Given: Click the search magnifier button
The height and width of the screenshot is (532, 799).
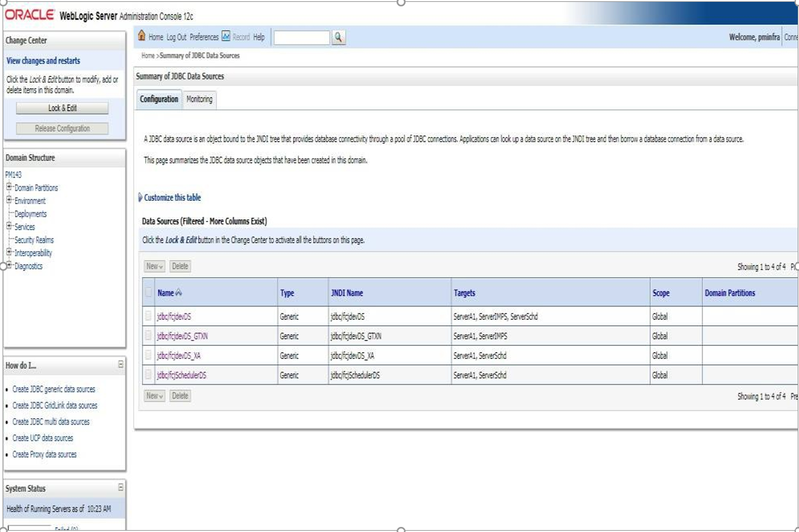Looking at the screenshot, I should point(339,38).
